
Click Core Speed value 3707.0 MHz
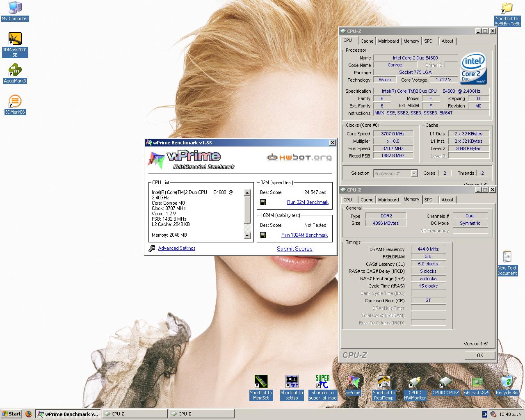[393, 134]
